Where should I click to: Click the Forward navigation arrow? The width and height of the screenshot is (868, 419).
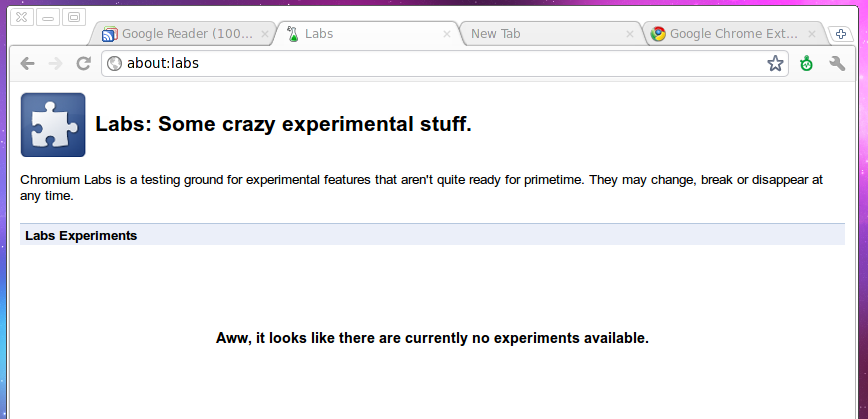pos(55,63)
